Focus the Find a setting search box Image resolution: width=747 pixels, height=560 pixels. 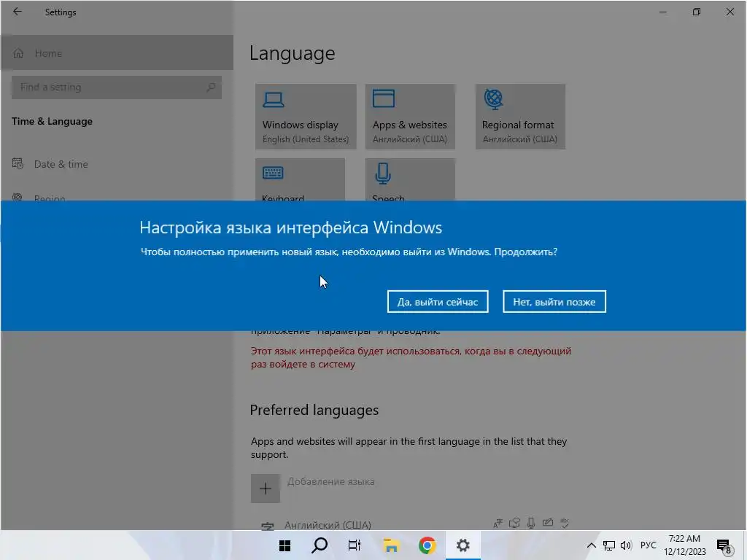117,87
